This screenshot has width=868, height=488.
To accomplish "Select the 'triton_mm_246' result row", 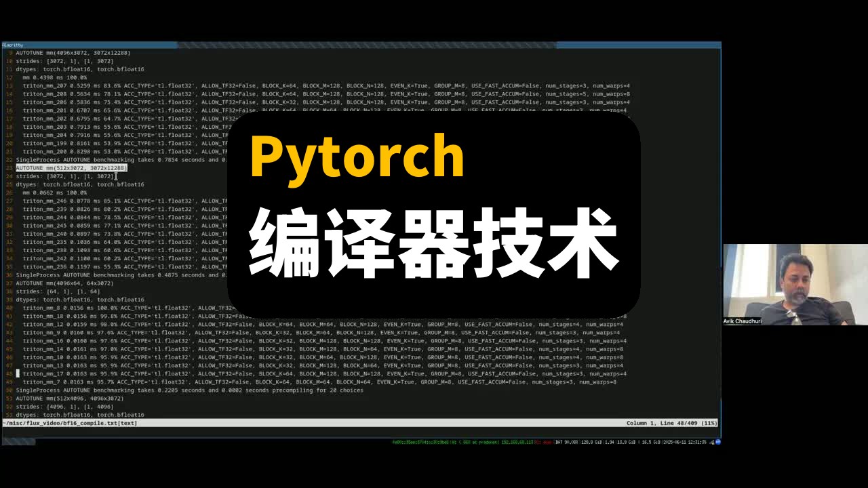I will tap(126, 201).
